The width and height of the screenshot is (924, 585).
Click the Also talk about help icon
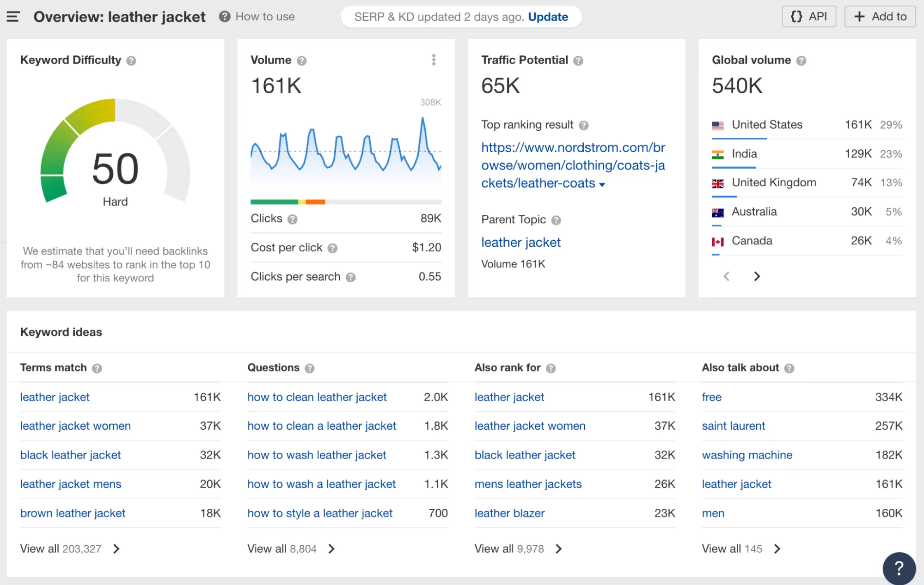789,368
